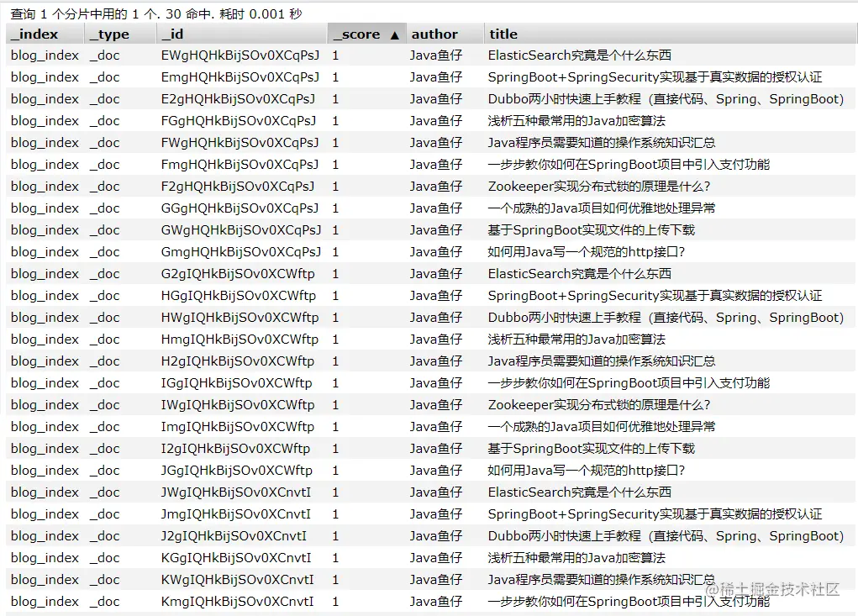Open title of row FGgHQHkBijSOv0XCqPsJ
Image resolution: width=858 pixels, height=616 pixels.
(576, 121)
